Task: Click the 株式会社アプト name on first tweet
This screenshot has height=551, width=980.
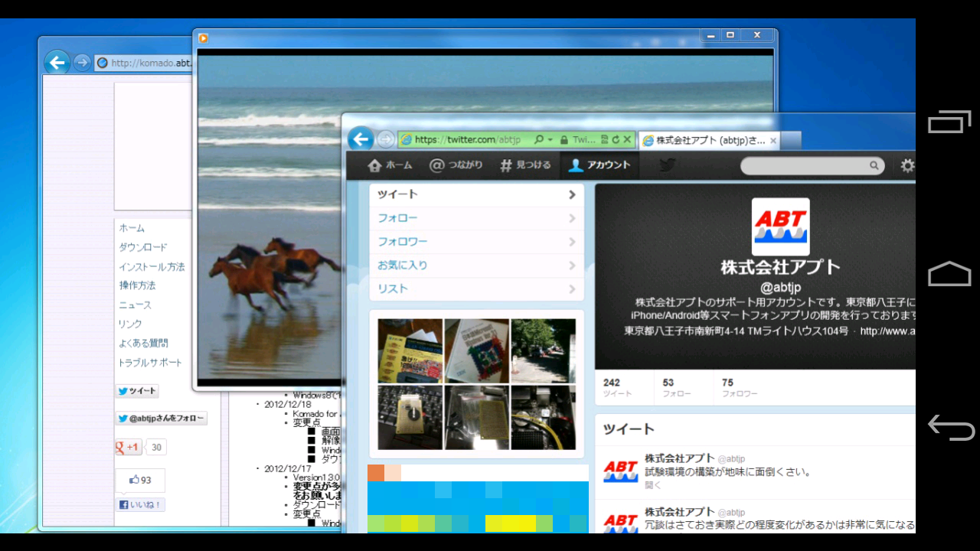Action: 679,458
